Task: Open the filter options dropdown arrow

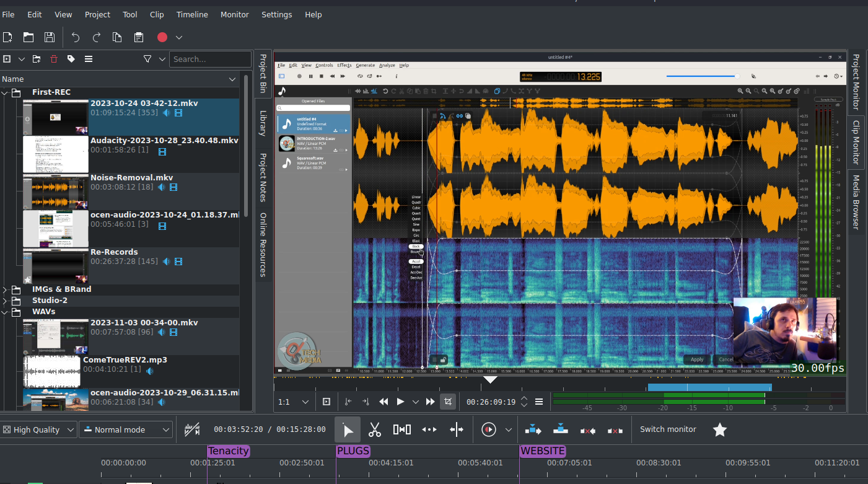Action: [162, 59]
